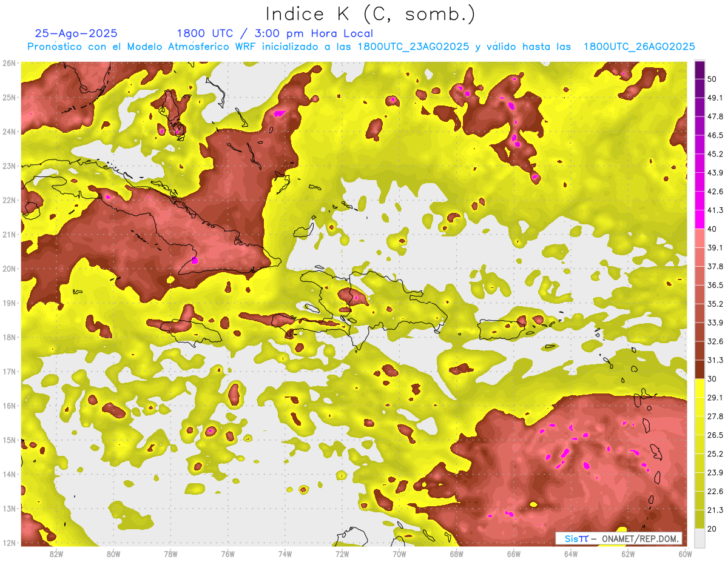
Task: Click the longitude label "64W"
Action: pos(571,554)
